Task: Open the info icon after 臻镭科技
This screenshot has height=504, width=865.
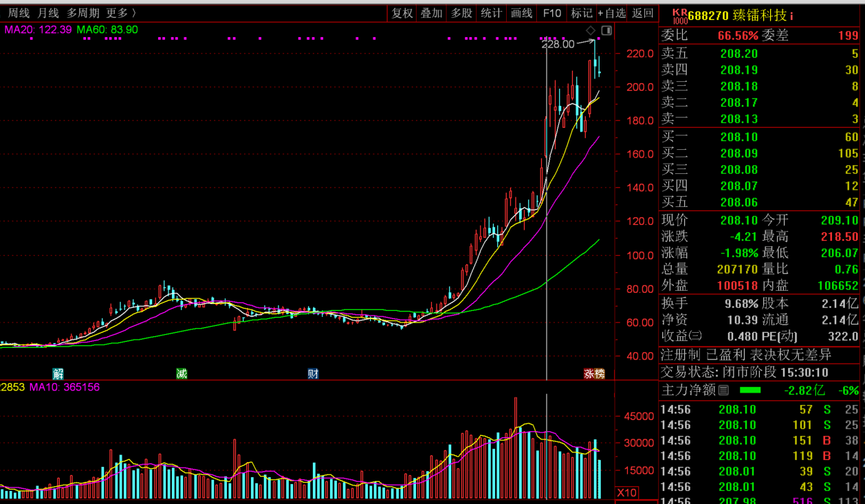Action: 791,15
